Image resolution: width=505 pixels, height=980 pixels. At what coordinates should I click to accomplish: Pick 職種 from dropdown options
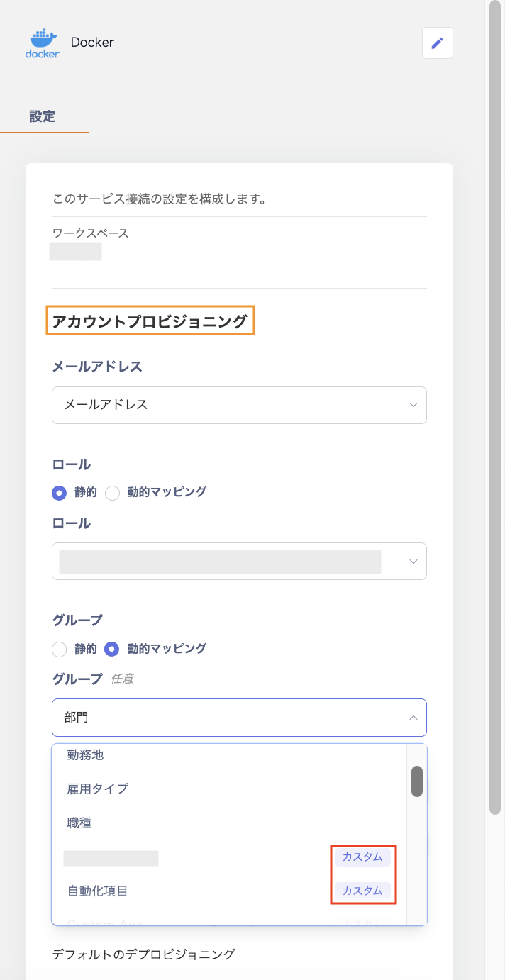[x=79, y=823]
